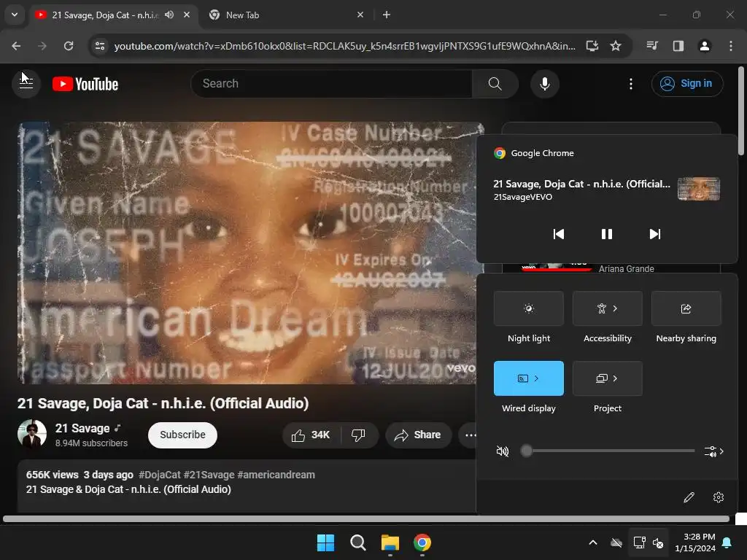This screenshot has height=560, width=747.
Task: Open a new Chrome tab
Action: pos(387,15)
